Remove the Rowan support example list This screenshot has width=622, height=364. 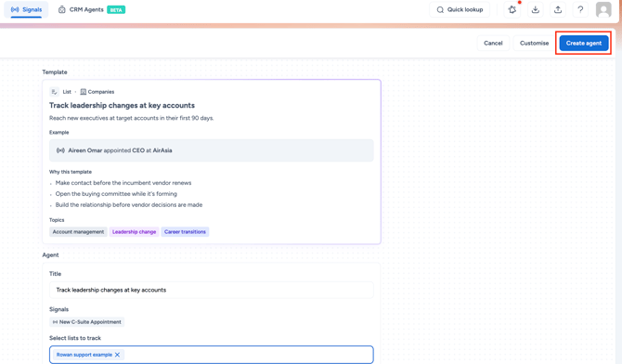(x=117, y=355)
